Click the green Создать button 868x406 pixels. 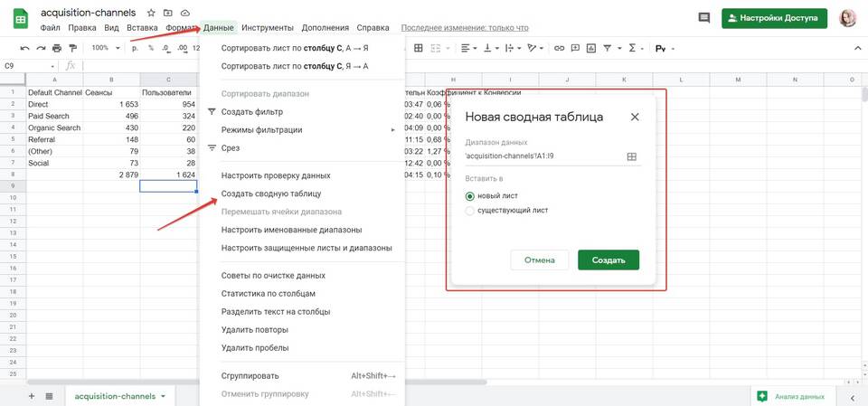pyautogui.click(x=609, y=260)
